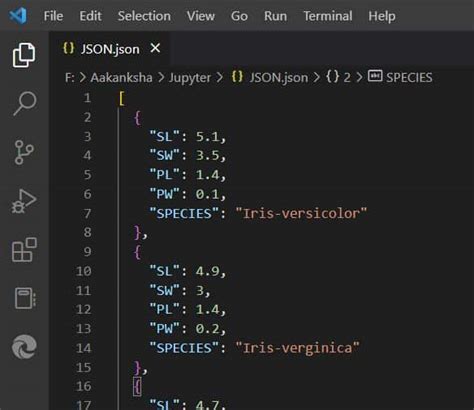Select the JSON.json editor tab

click(x=110, y=49)
